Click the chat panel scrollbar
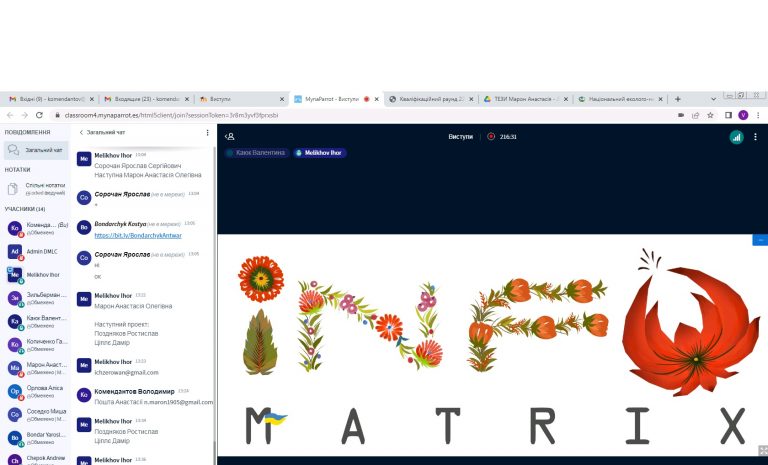768x465 pixels. point(214,300)
